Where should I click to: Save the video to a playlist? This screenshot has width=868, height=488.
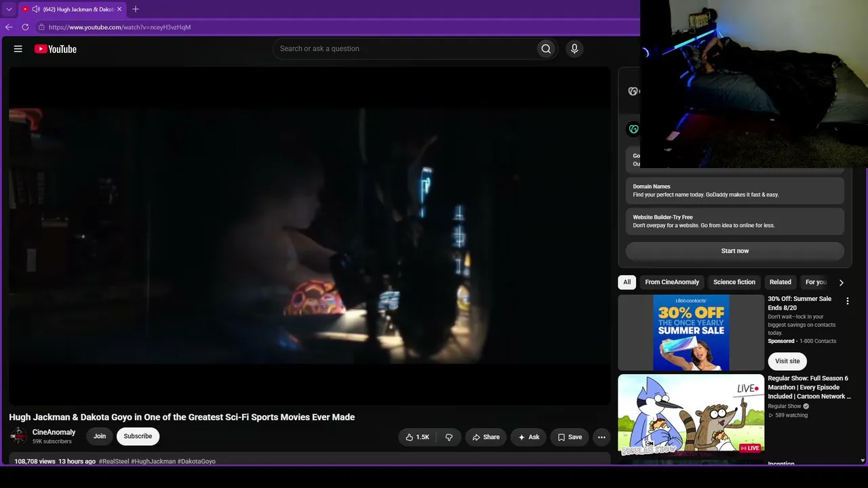point(570,437)
